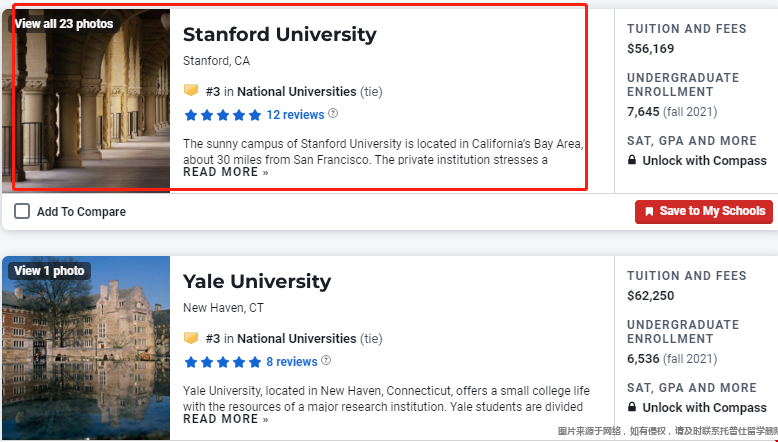This screenshot has width=778, height=442.
Task: Click the Stanford ranking badge icon
Action: [x=191, y=91]
